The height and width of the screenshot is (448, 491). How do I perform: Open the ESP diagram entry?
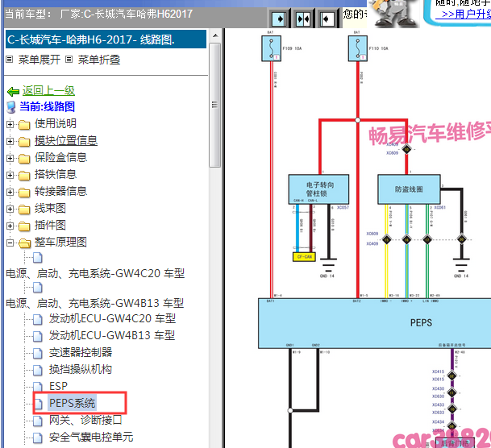(x=58, y=386)
